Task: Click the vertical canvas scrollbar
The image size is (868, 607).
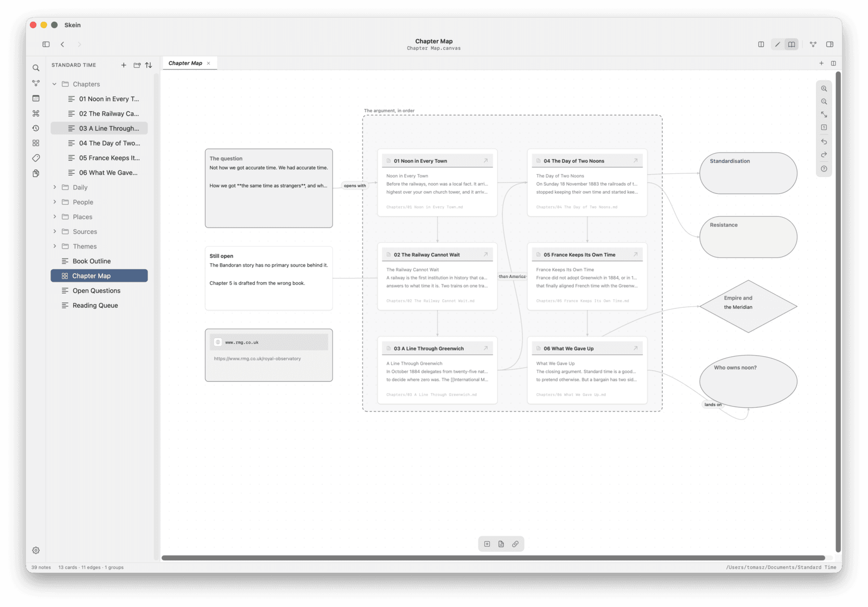Action: (838, 312)
